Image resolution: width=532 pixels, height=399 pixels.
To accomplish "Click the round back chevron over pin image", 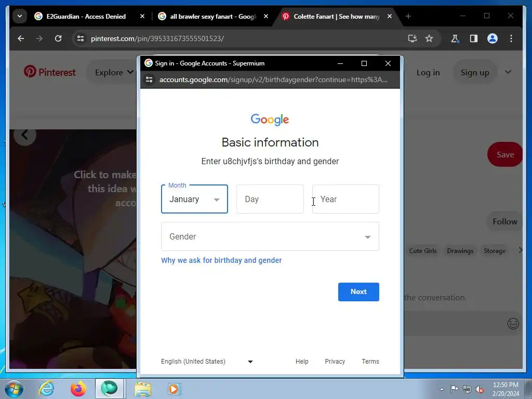I will pyautogui.click(x=25, y=135).
